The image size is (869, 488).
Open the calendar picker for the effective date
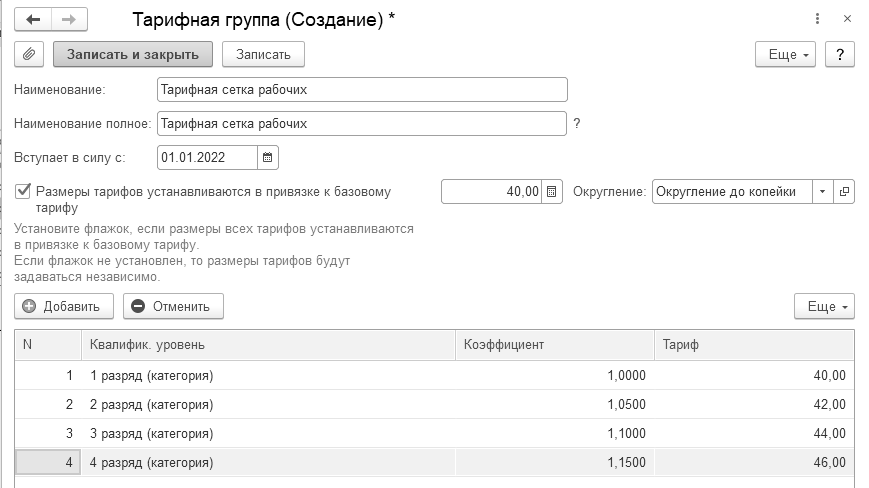(267, 157)
